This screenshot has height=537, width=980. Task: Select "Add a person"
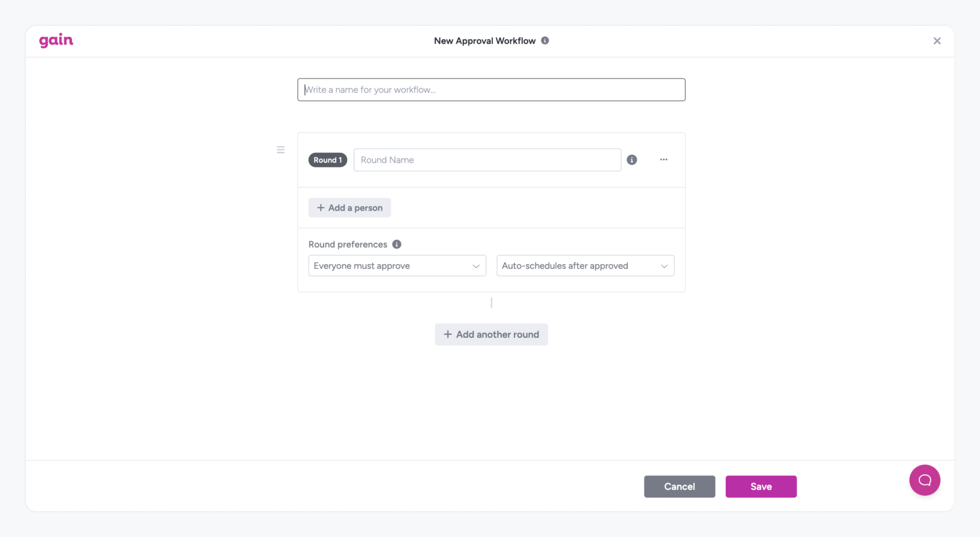click(x=350, y=208)
